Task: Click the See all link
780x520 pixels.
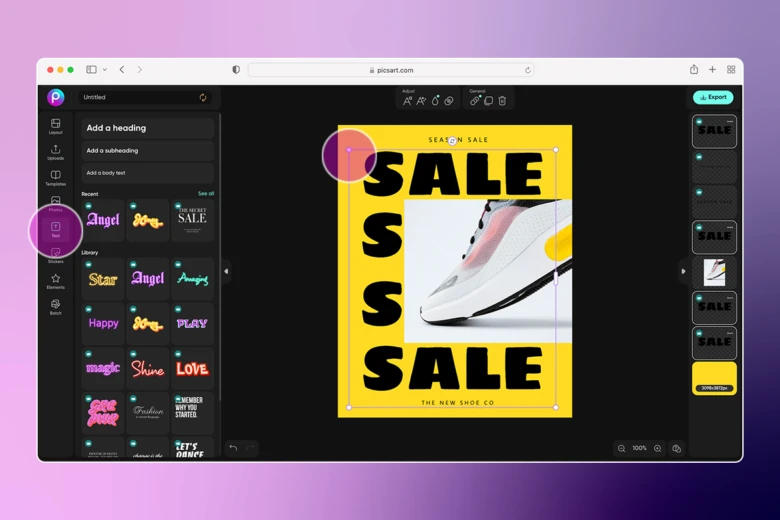Action: pos(206,193)
